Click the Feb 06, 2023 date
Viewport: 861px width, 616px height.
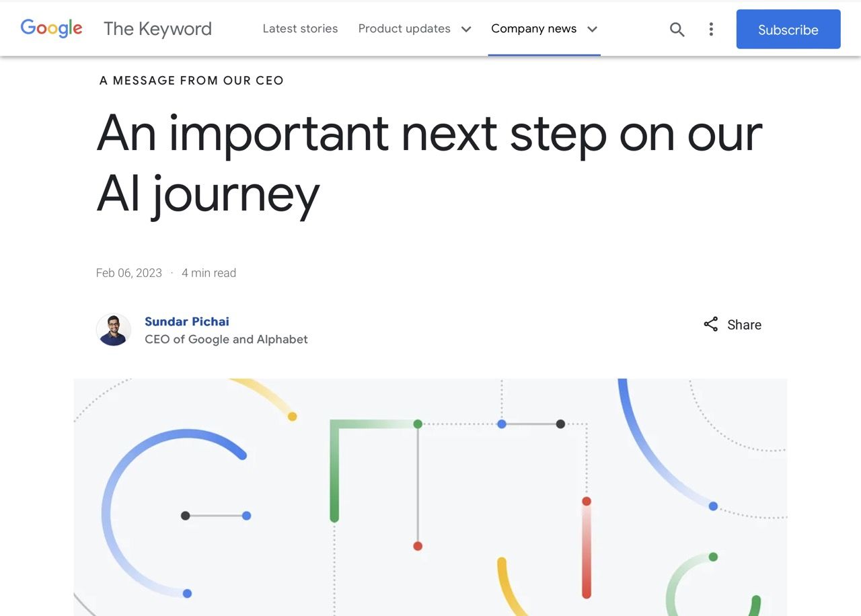[129, 273]
